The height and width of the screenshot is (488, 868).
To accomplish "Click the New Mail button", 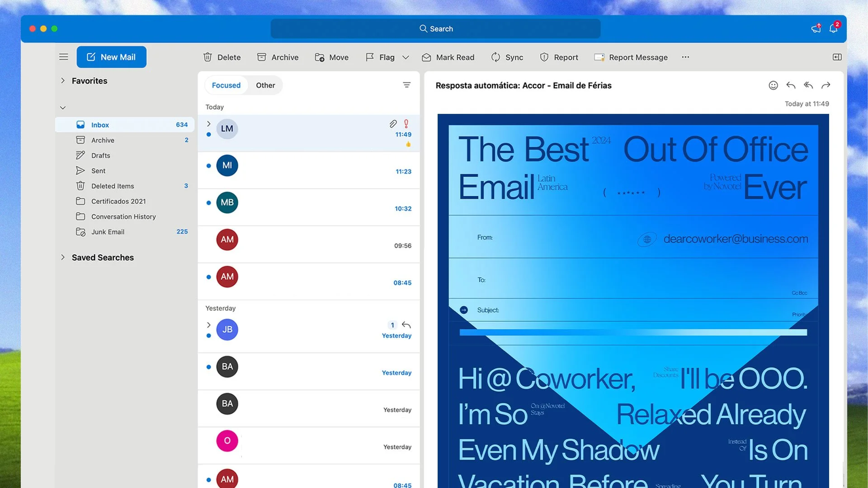I will click(111, 57).
